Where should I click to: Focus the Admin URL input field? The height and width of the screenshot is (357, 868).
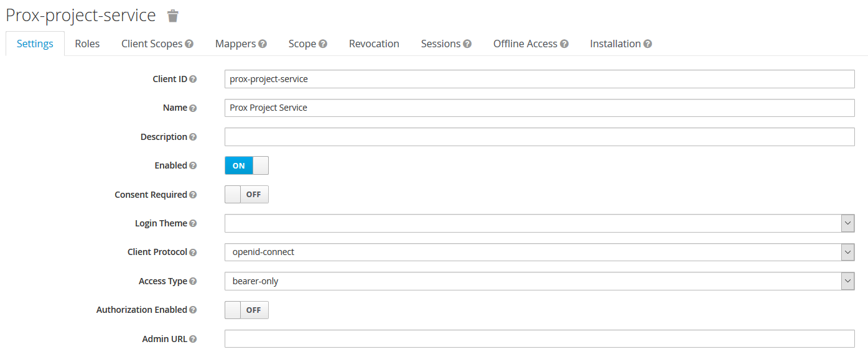tap(539, 338)
